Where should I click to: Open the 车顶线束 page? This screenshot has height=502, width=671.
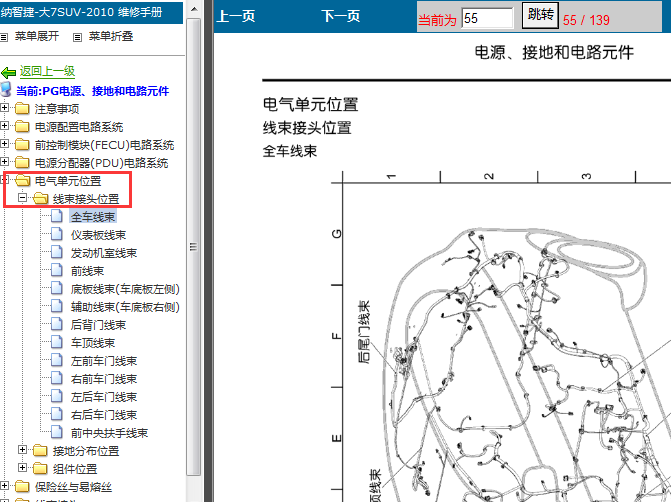click(x=93, y=343)
